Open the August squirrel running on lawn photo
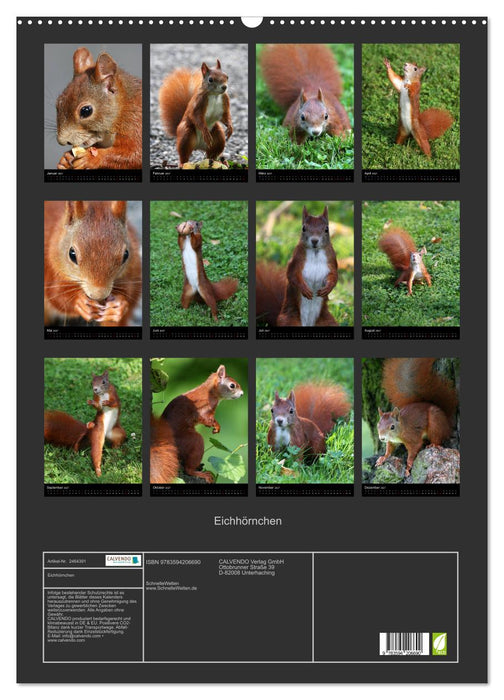 click(x=410, y=263)
